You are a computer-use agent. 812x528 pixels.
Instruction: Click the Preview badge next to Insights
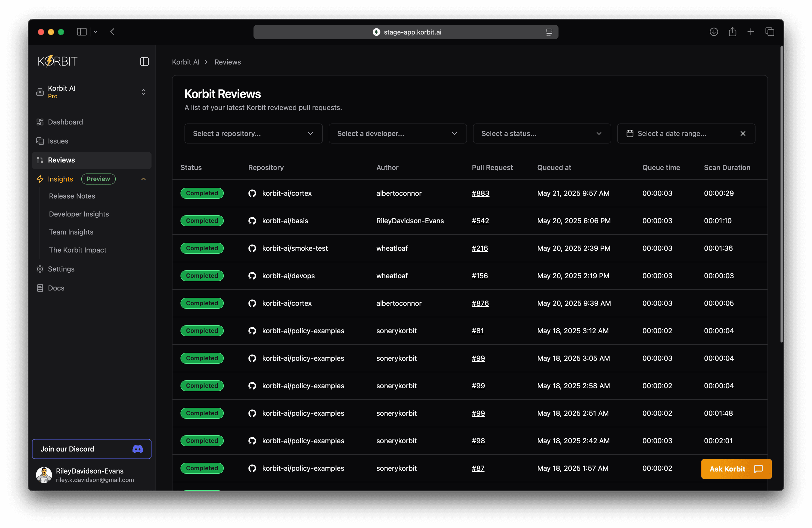coord(98,179)
